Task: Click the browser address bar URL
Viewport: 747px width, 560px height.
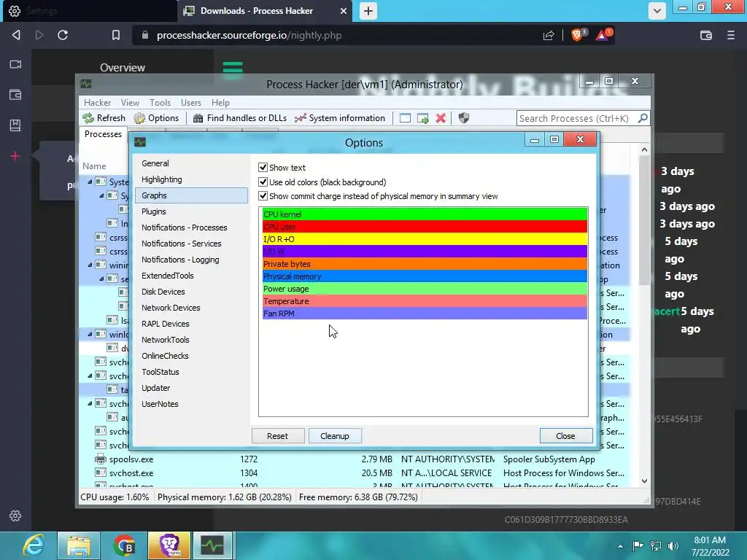Action: pyautogui.click(x=249, y=35)
